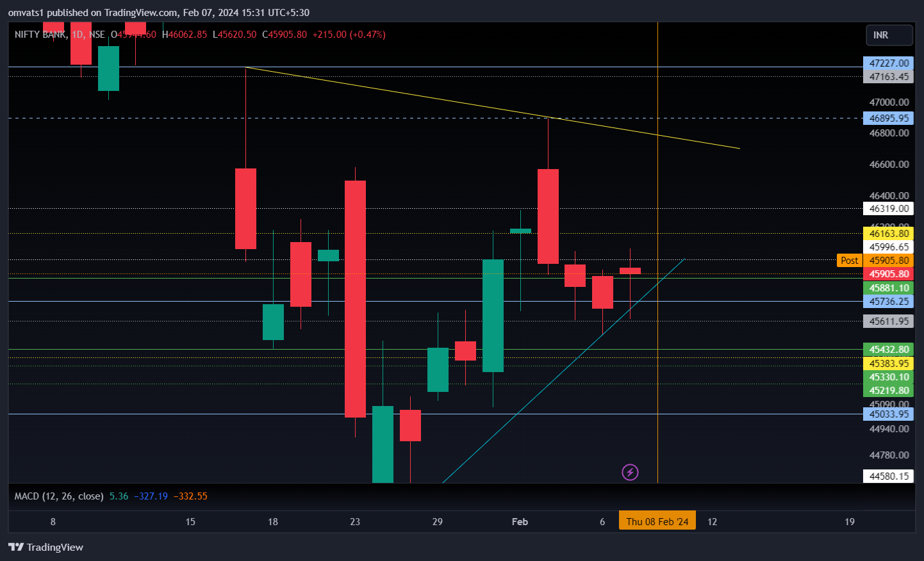Click the MACD value 5.36
This screenshot has height=561, width=924.
point(119,496)
